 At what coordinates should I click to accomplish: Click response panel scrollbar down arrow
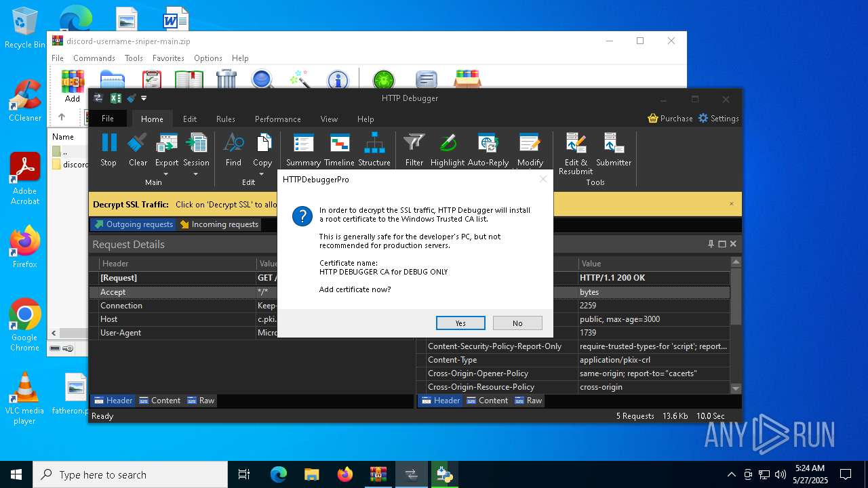pyautogui.click(x=736, y=388)
